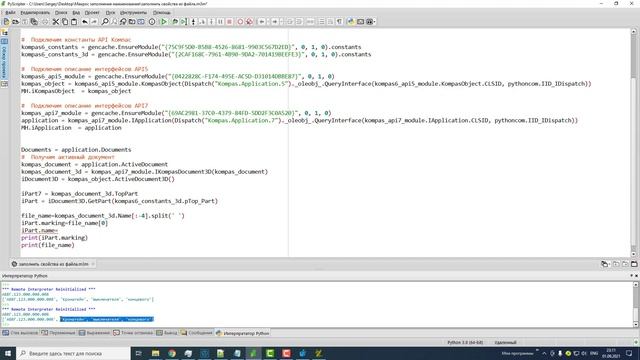Click the Replace toolbar icon
Screen dimensions: 640x360
click(x=123, y=22)
